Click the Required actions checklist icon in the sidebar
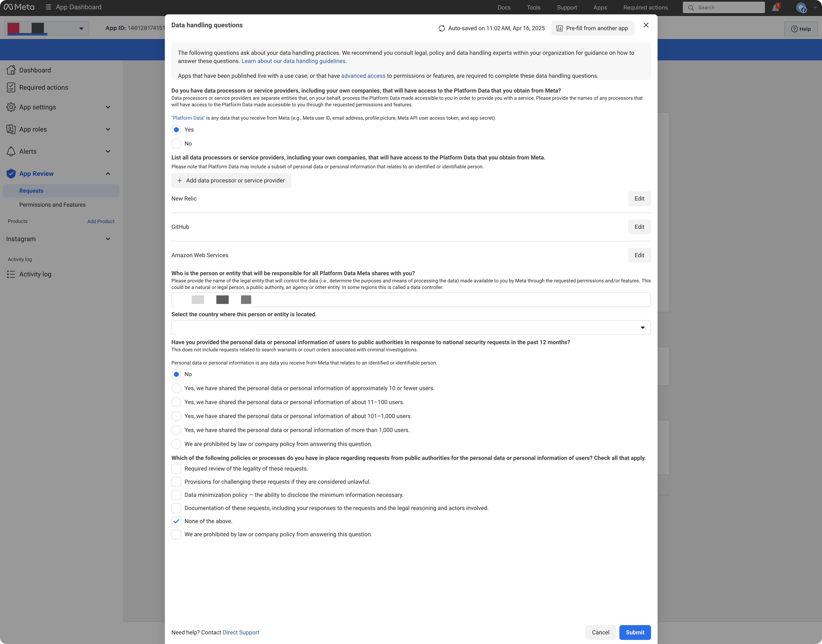This screenshot has width=822, height=644. pyautogui.click(x=11, y=87)
